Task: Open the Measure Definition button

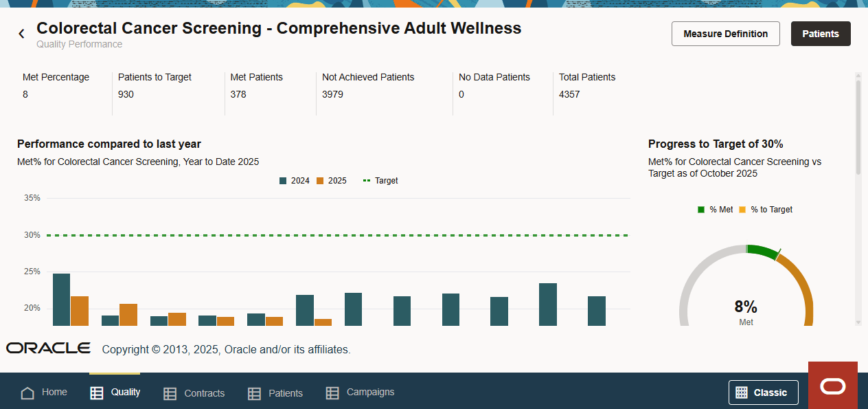Action: pos(725,34)
